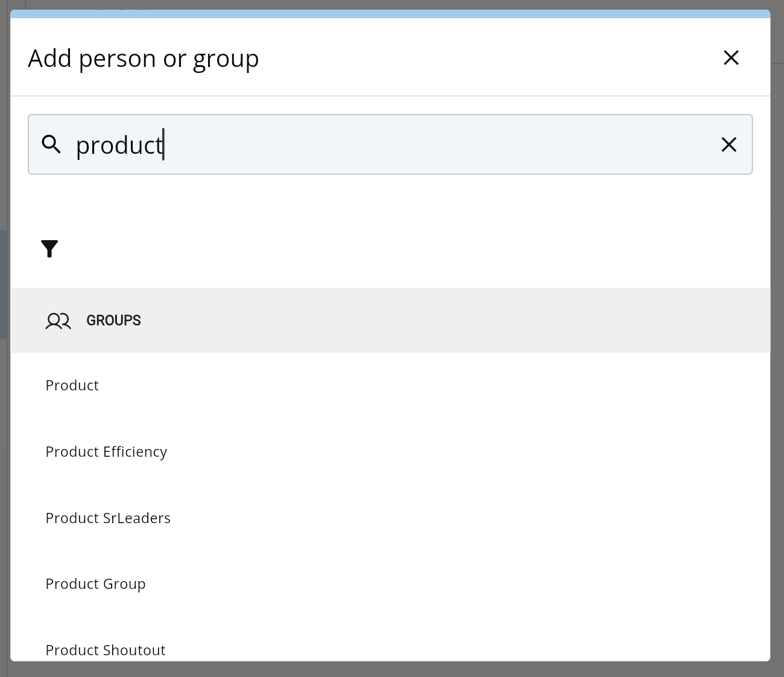Click the Groups people icon
Viewport: 784px width, 677px height.
[58, 320]
